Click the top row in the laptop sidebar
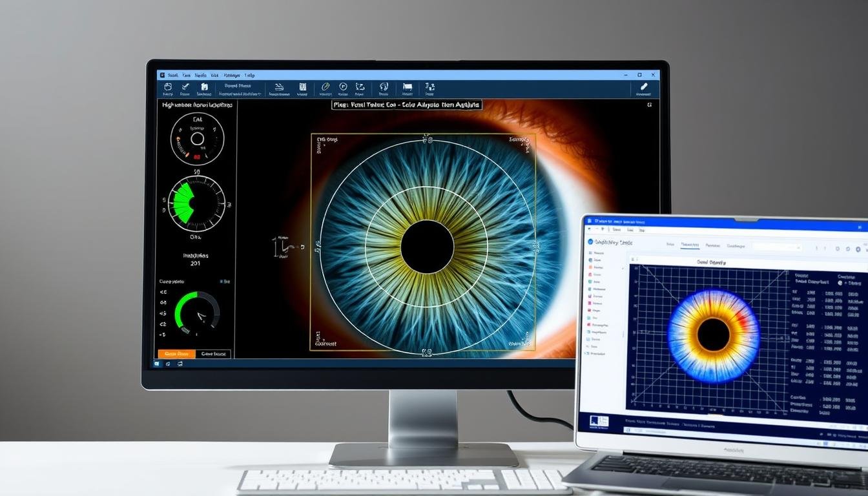The width and height of the screenshot is (868, 496). [596, 253]
